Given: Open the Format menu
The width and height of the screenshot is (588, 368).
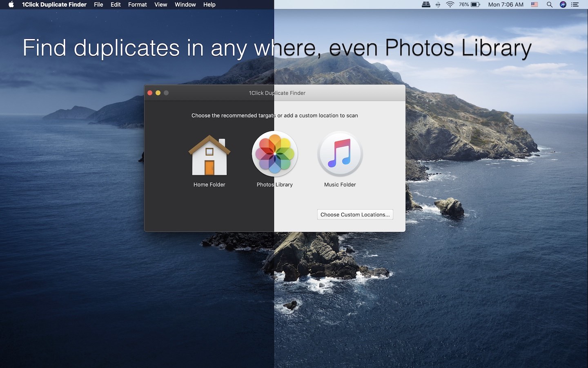Looking at the screenshot, I should (138, 4).
